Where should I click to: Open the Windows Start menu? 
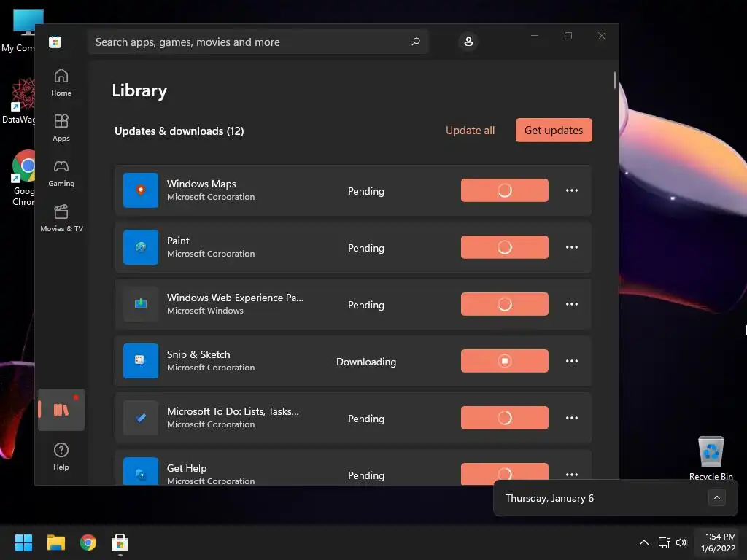[23, 542]
